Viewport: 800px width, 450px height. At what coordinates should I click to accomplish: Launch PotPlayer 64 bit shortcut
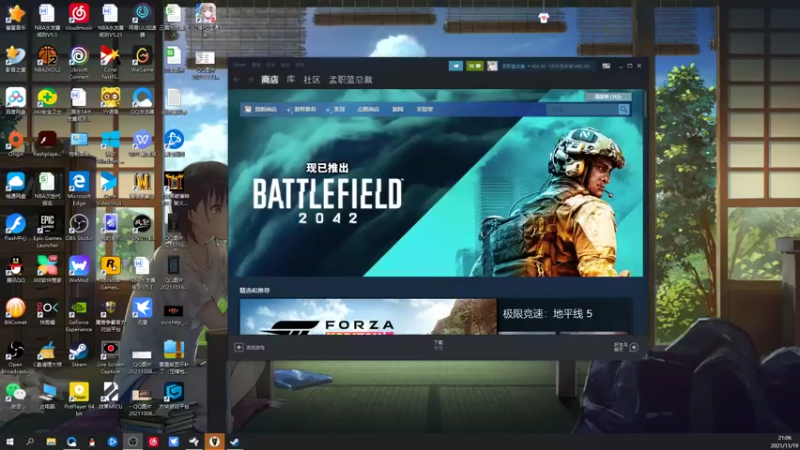point(79,399)
